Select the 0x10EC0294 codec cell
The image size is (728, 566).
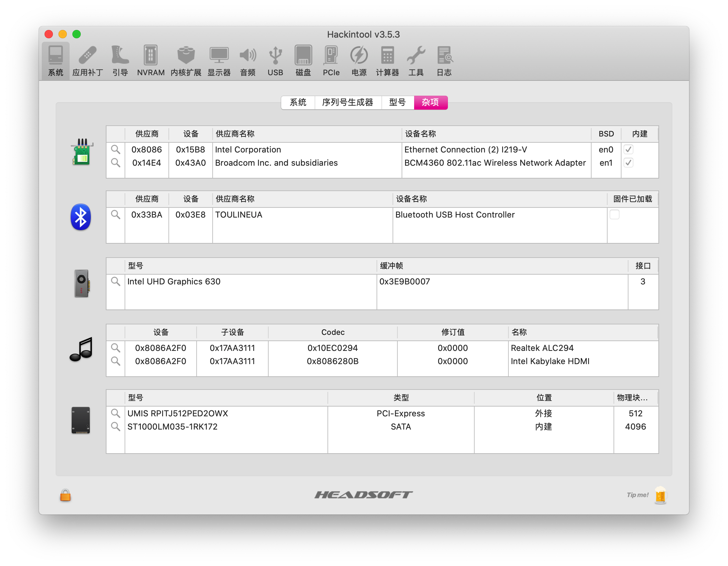pyautogui.click(x=333, y=348)
